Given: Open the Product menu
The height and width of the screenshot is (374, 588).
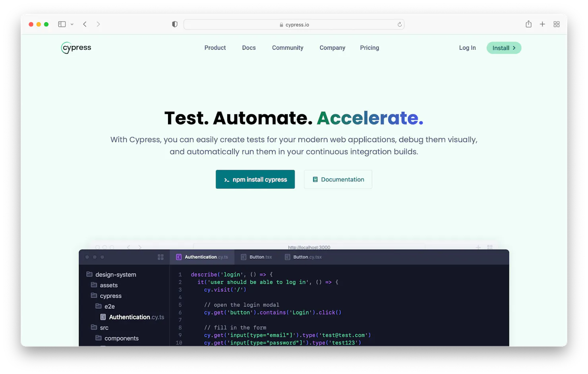Looking at the screenshot, I should click(x=215, y=48).
